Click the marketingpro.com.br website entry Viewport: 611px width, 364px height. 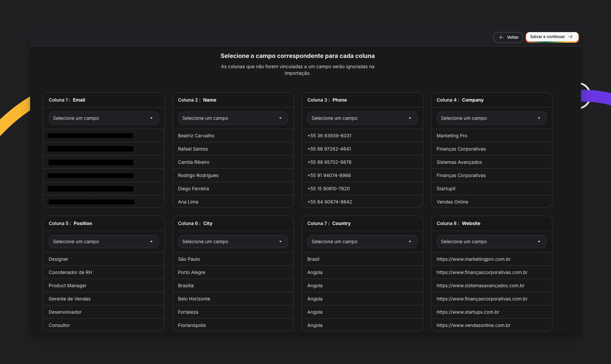click(x=473, y=259)
